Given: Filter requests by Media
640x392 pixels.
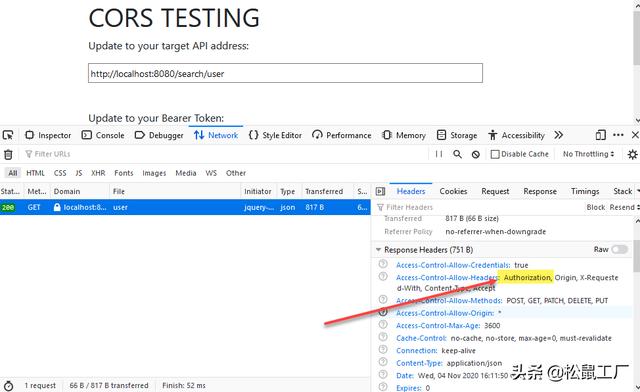Looking at the screenshot, I should click(186, 173).
